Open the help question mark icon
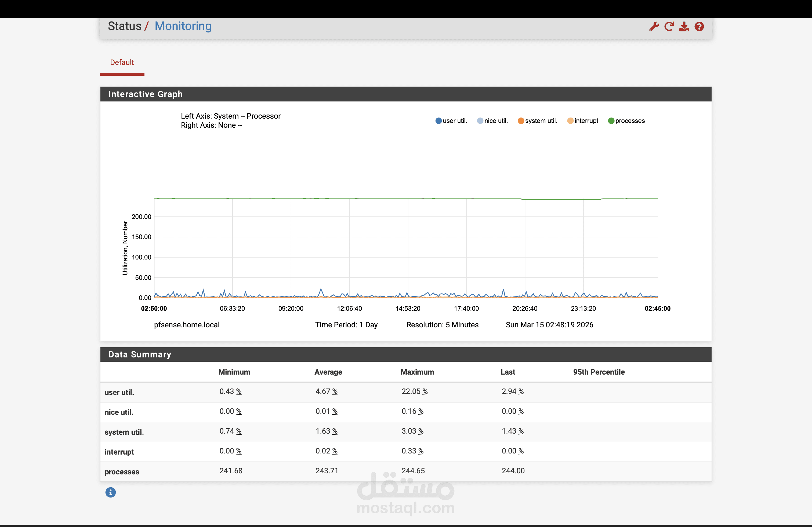Screen dimensions: 812x527 (x=699, y=27)
